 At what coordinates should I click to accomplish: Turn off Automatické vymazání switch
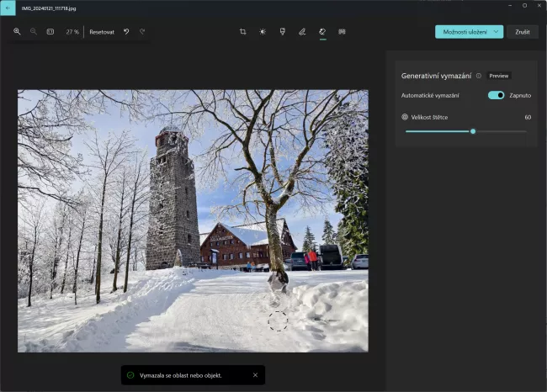click(x=496, y=95)
